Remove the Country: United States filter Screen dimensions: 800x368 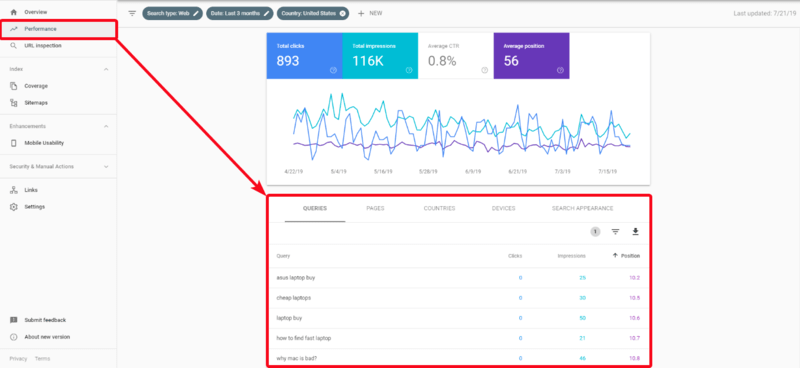pos(342,13)
